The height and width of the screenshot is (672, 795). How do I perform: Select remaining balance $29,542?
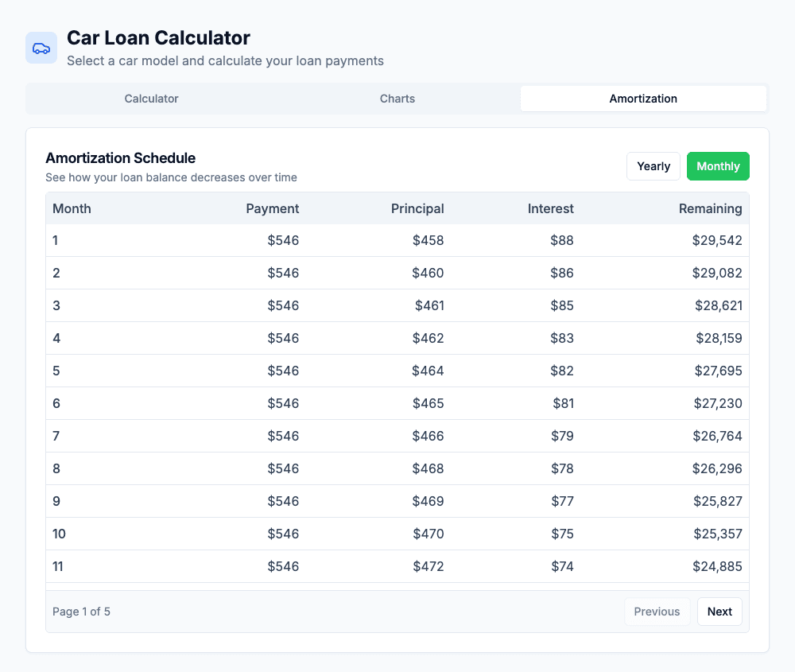(717, 240)
